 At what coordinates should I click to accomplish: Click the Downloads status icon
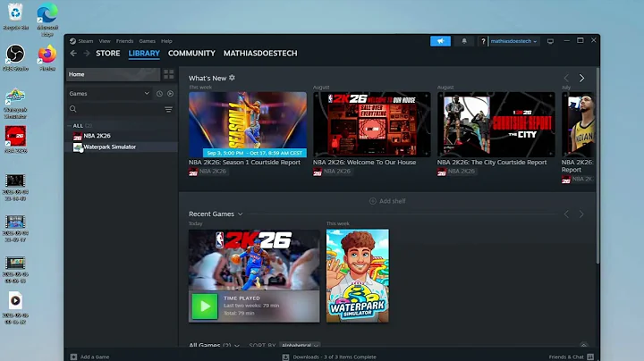coord(285,357)
